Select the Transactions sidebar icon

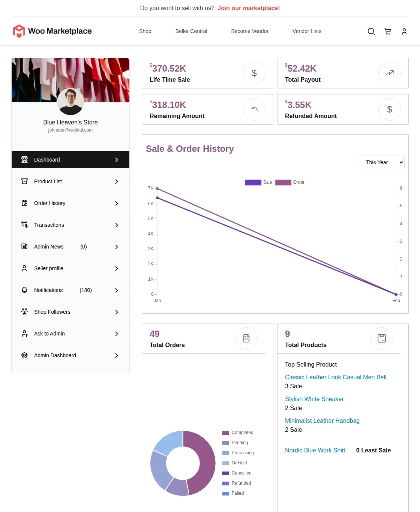pos(24,225)
